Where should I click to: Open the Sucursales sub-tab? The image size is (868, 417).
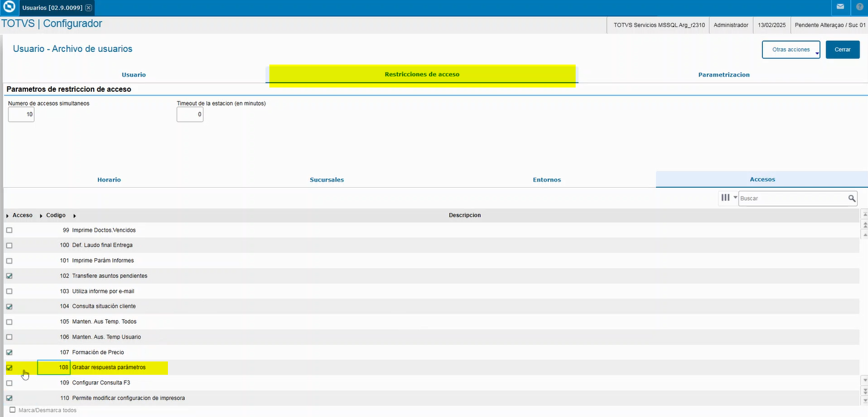[327, 180]
